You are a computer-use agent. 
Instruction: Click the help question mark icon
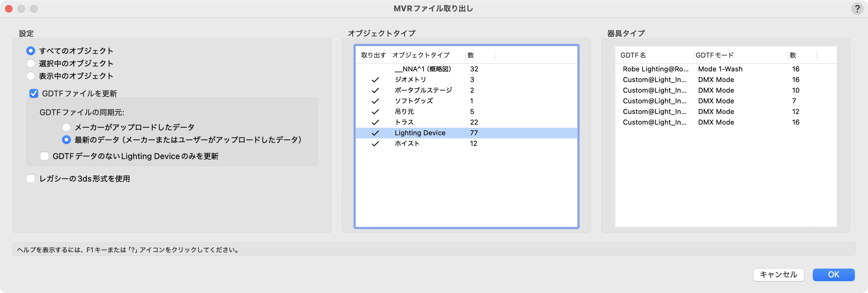[857, 9]
